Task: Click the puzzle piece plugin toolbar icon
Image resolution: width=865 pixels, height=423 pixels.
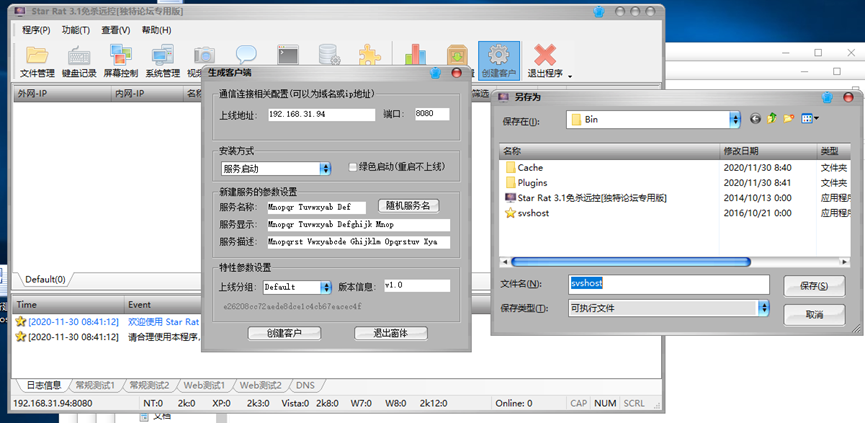Action: click(x=370, y=55)
